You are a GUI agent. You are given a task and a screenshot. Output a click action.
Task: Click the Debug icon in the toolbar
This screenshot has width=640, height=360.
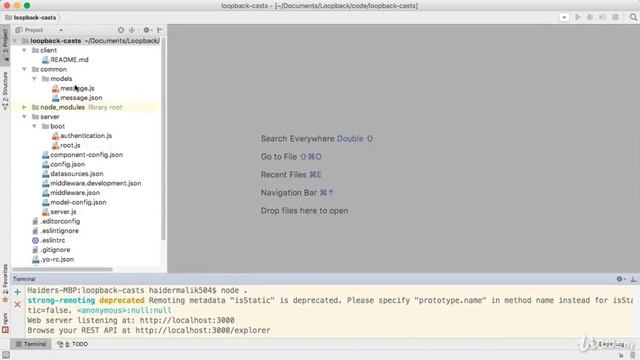[x=590, y=17]
